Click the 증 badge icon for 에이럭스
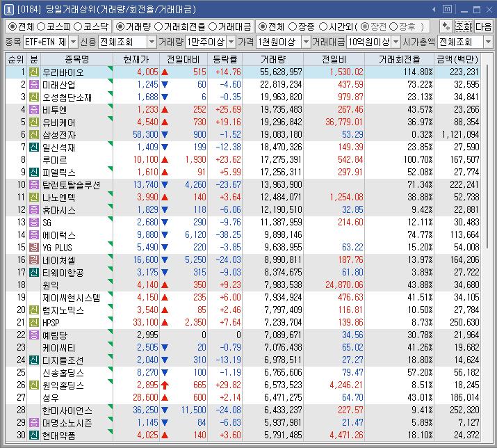The width and height of the screenshot is (497, 448). pos(34,234)
